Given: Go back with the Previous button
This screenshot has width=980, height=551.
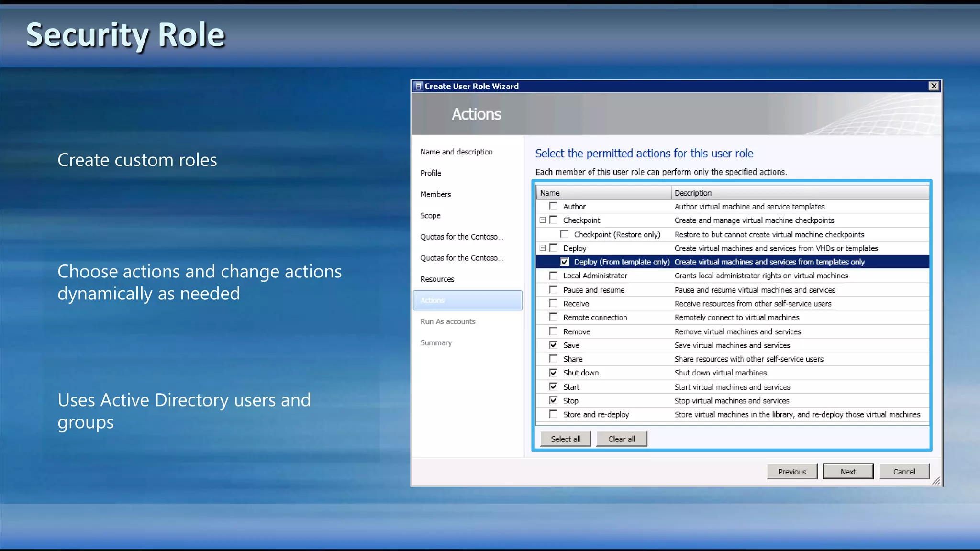Looking at the screenshot, I should pyautogui.click(x=792, y=472).
